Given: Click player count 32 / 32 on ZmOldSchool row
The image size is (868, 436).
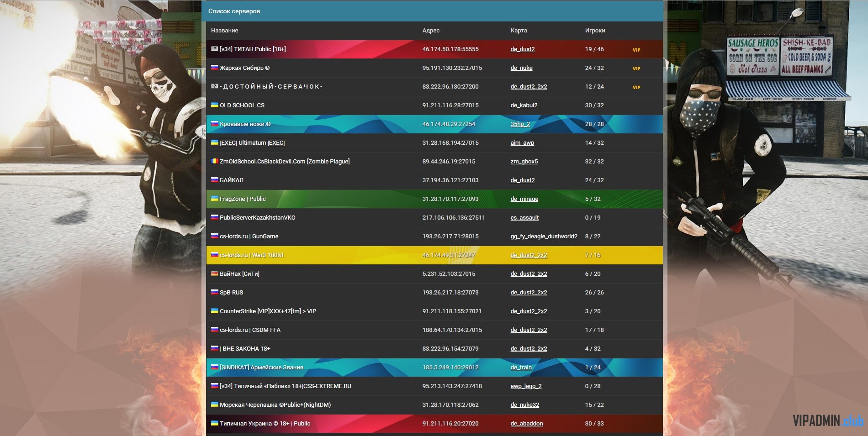Looking at the screenshot, I should click(x=594, y=162).
